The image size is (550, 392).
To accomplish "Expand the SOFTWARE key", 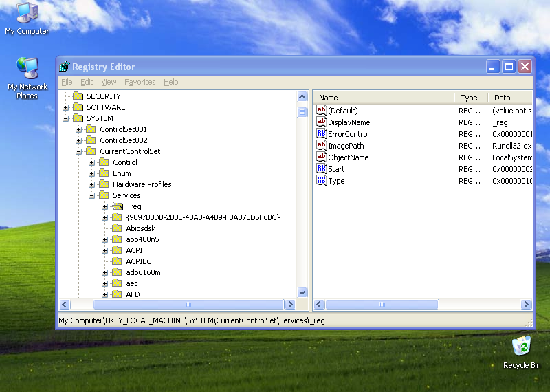I will (65, 107).
